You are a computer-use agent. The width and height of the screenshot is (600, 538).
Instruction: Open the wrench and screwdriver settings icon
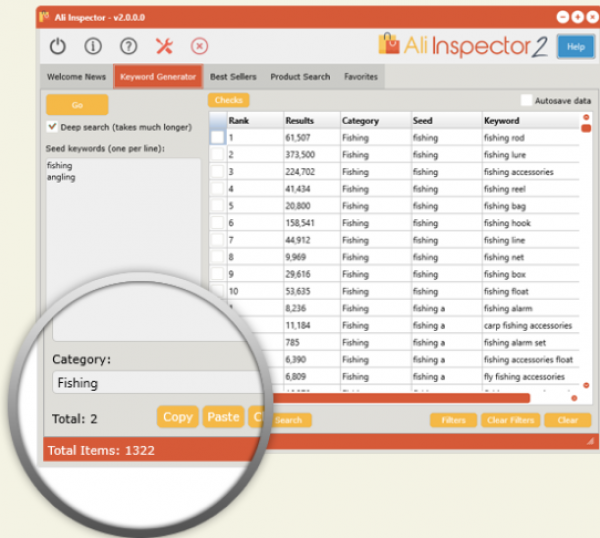point(164,46)
